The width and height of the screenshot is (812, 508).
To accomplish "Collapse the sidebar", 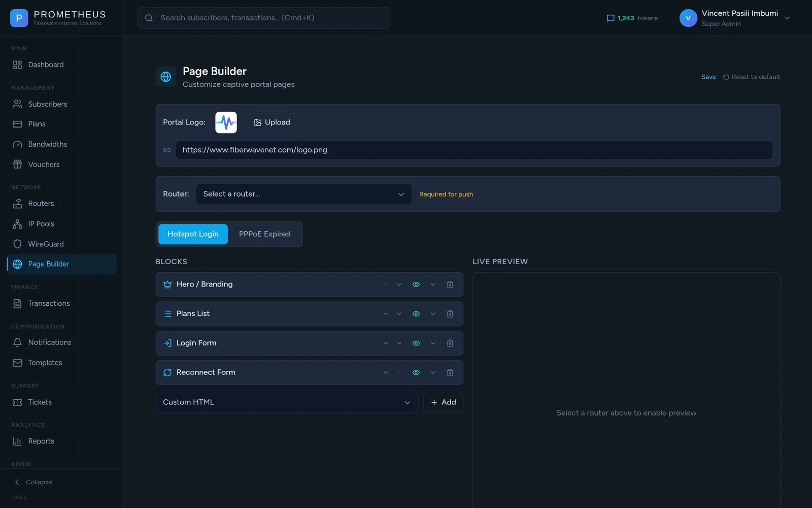I will click(x=33, y=482).
